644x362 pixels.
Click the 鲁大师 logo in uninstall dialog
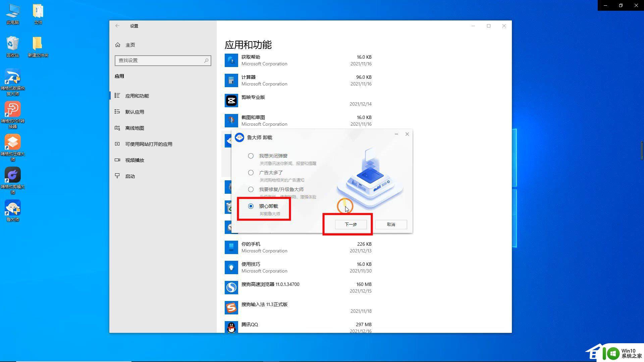coord(239,137)
